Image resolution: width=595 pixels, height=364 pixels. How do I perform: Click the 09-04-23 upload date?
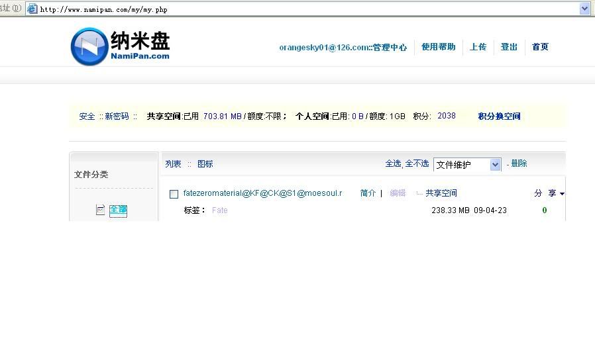[490, 210]
